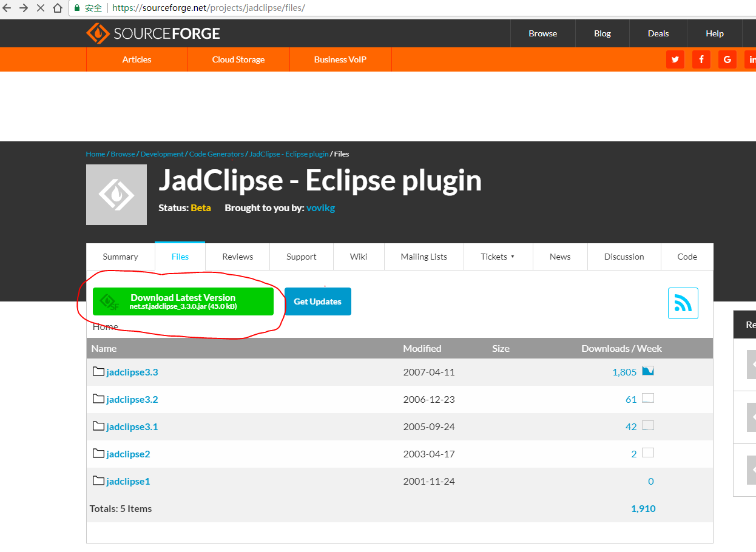Click the download stats chart for jadclipse2

(648, 453)
